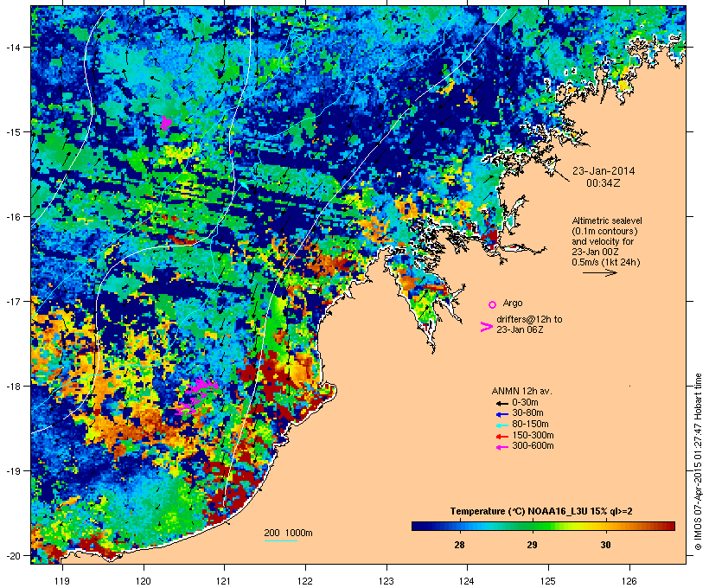Click the dark red end of temperature colorbar
The height and width of the screenshot is (588, 709).
pos(670,526)
